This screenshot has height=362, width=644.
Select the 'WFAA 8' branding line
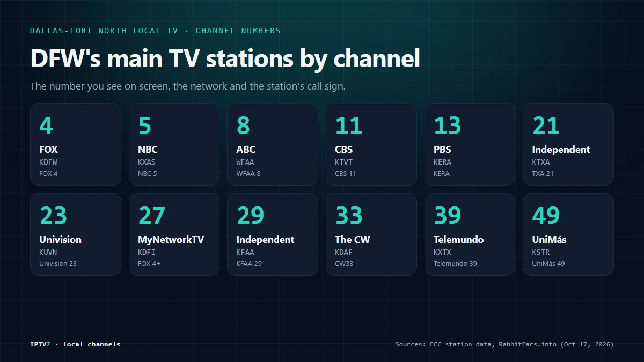248,174
